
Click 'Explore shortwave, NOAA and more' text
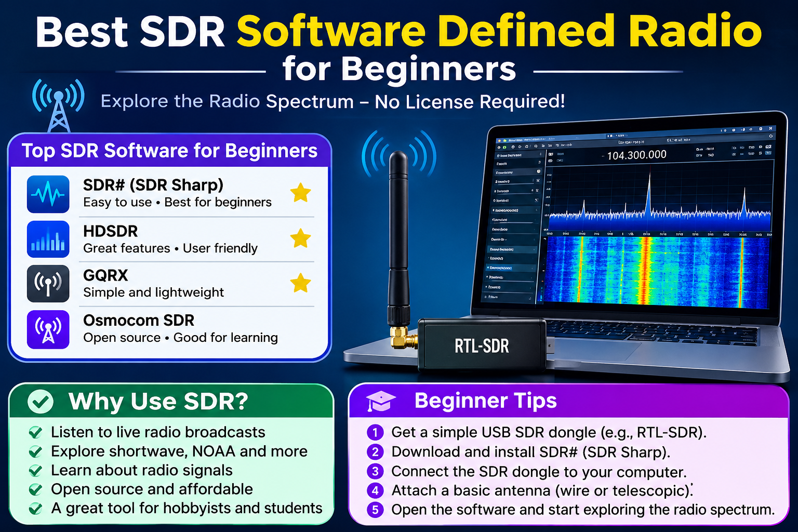pyautogui.click(x=179, y=451)
